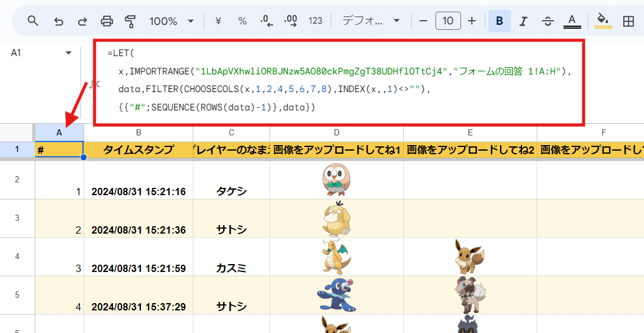Select the タケシ name cell
The height and width of the screenshot is (333, 644).
(232, 180)
